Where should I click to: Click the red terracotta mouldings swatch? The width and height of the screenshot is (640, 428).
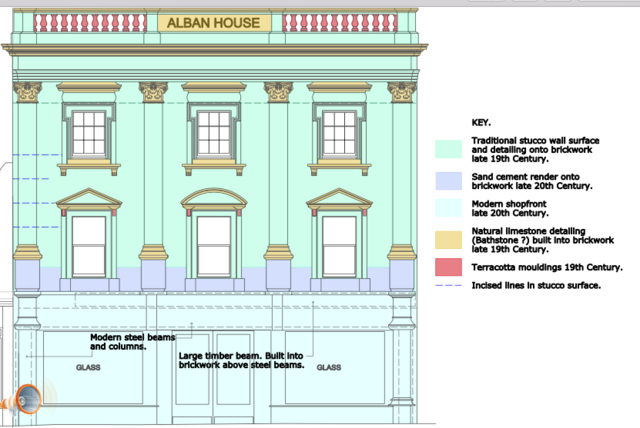[x=448, y=267]
